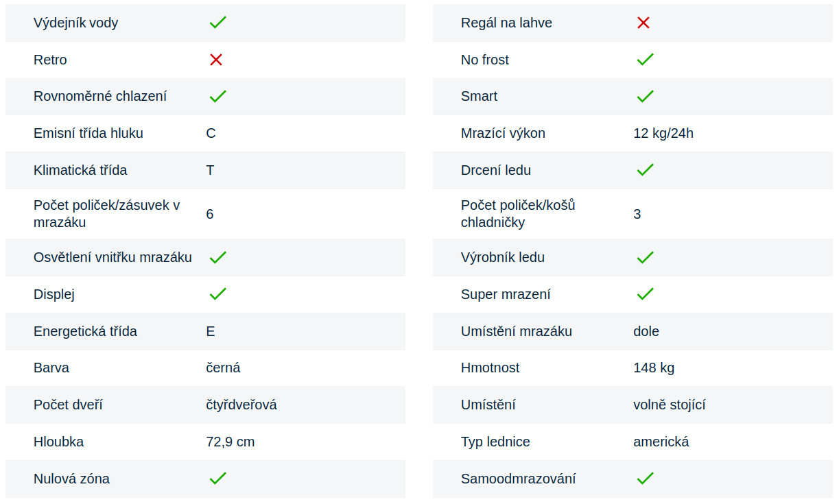Click the Barva value černá
The width and height of the screenshot is (839, 504).
tap(223, 368)
